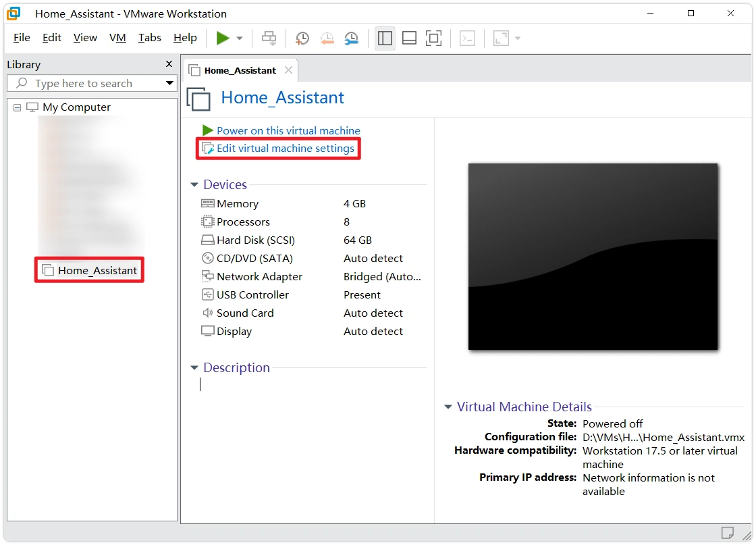The image size is (756, 545).
Task: Collapse the Virtual Machine Details section
Action: [x=448, y=407]
